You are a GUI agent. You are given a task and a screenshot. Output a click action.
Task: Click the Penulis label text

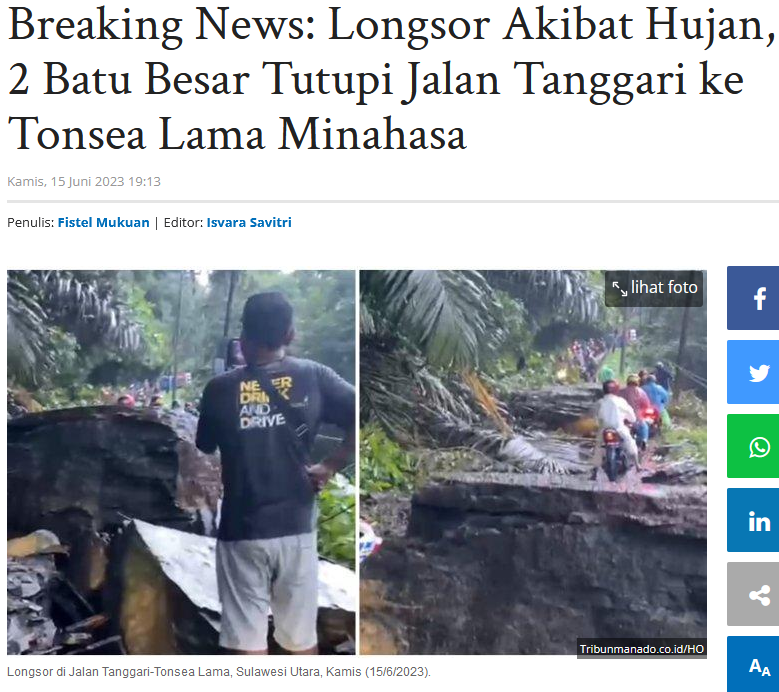[x=30, y=223]
